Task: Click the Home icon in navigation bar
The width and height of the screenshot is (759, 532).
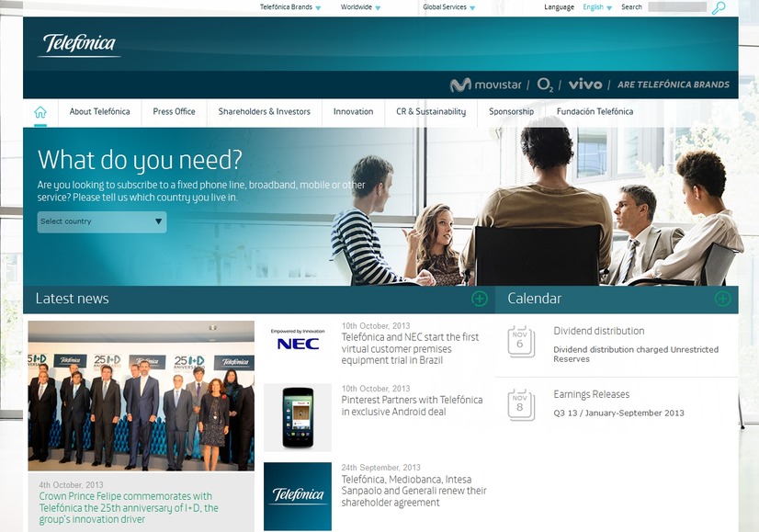Action: 40,112
